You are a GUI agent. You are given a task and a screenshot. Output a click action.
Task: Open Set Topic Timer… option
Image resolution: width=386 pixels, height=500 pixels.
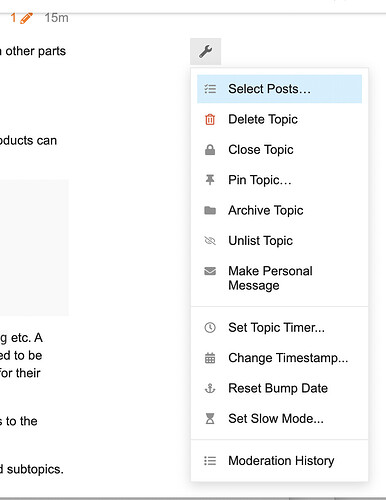click(x=279, y=328)
